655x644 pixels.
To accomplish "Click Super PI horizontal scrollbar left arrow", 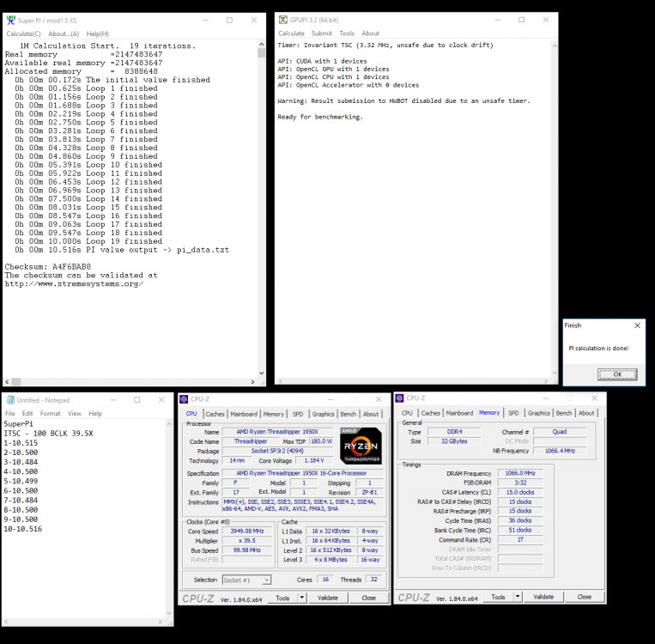I will (7, 381).
